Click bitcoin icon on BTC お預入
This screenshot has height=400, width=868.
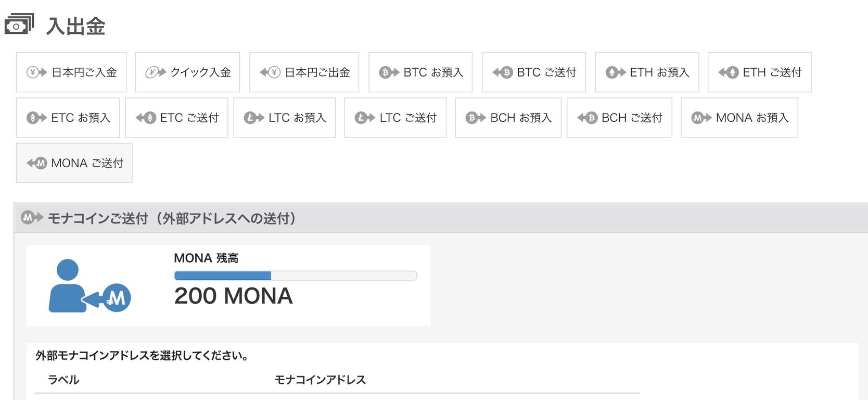pos(389,72)
